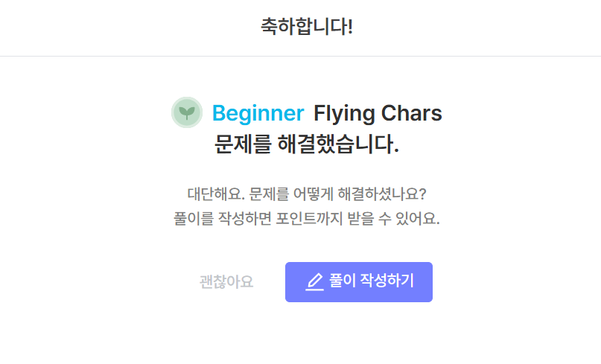This screenshot has width=601, height=364.
Task: Click the exclamation mark after 축하합니다
Action: (x=349, y=27)
